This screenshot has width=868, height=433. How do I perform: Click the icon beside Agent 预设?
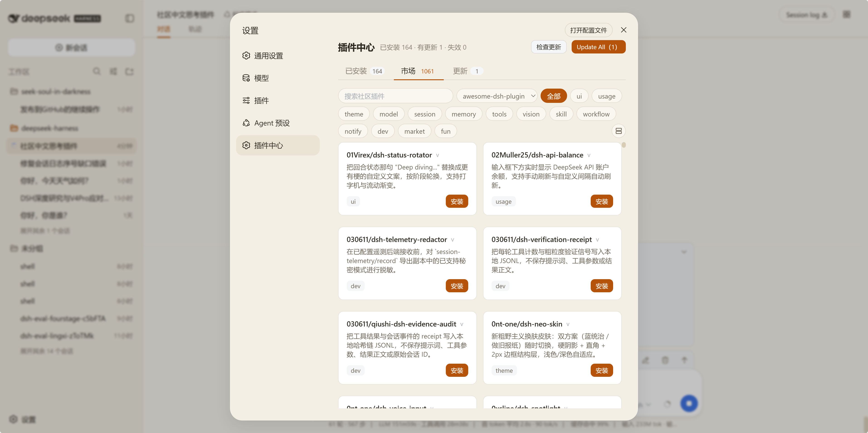[246, 123]
